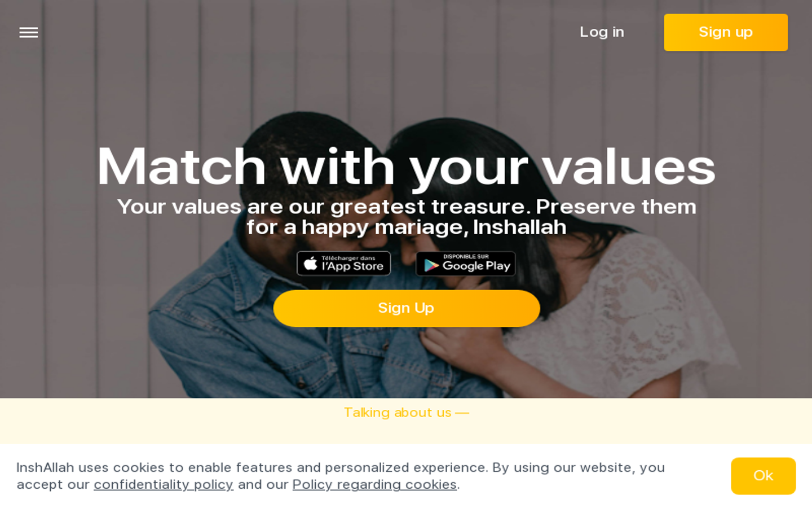Open the confidentiality policy link
Screen dimensions: 812x508
[164, 485]
